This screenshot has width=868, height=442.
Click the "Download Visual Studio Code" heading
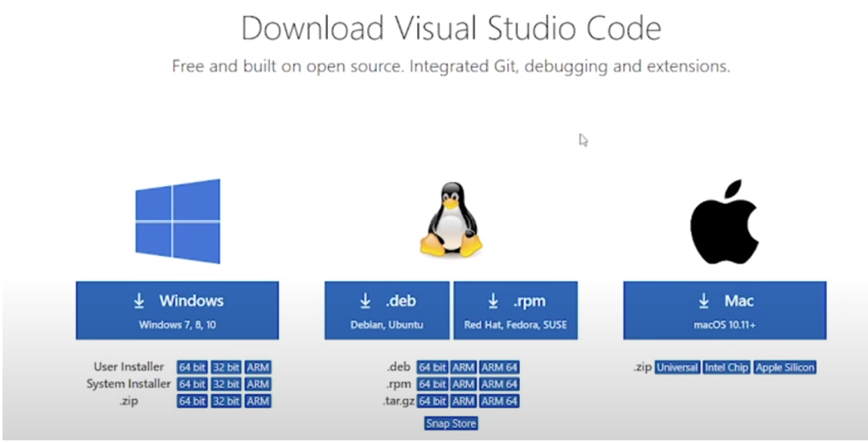tap(451, 28)
